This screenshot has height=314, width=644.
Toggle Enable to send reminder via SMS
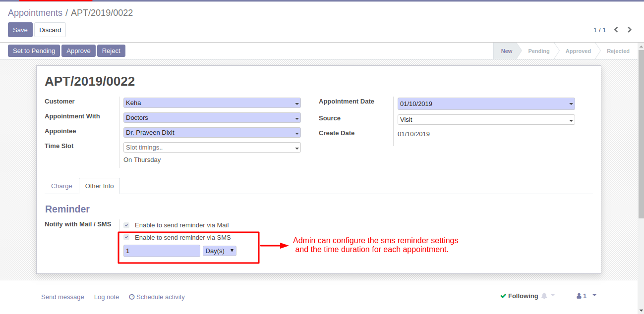[126, 238]
